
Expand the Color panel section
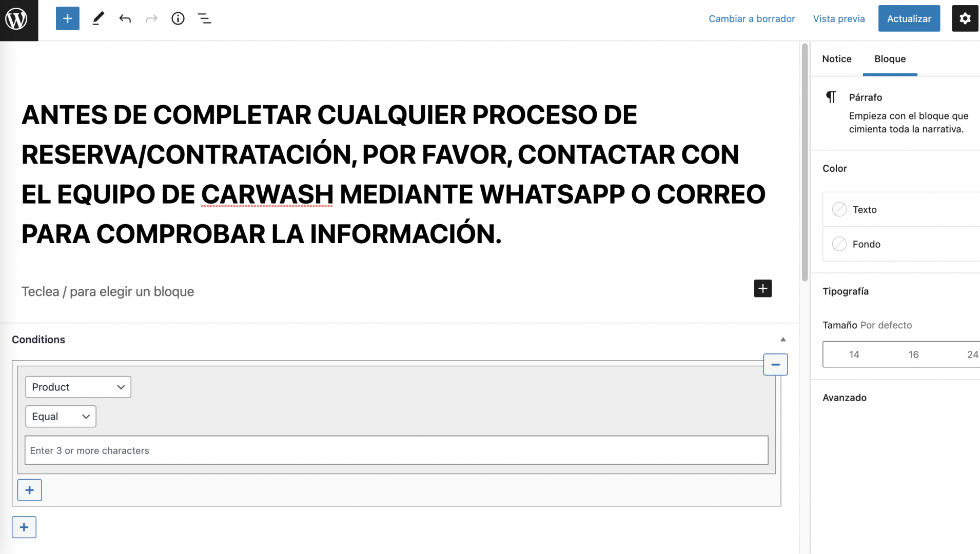tap(835, 168)
